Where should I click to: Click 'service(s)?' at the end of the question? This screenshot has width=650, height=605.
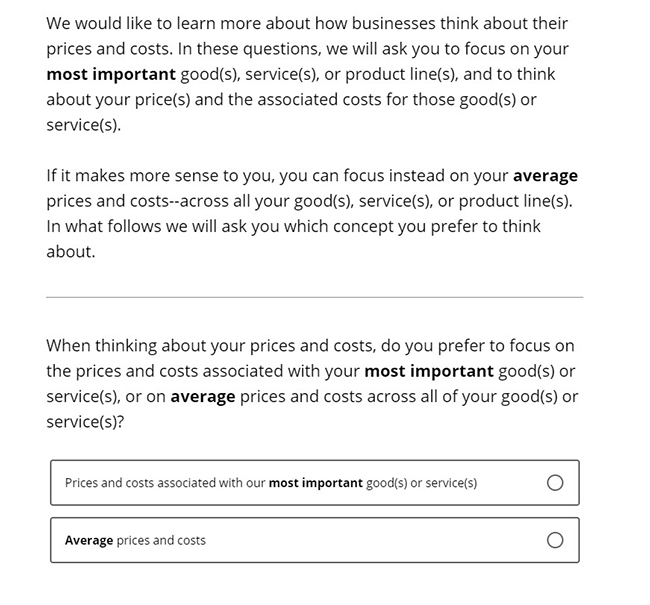85,422
